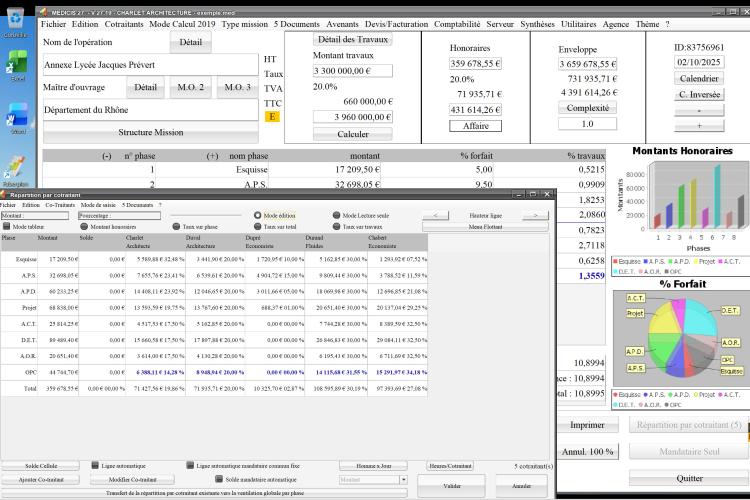This screenshot has width=750, height=500.
Task: Toggle Solde mandataire automatique checkbox
Action: tap(219, 478)
